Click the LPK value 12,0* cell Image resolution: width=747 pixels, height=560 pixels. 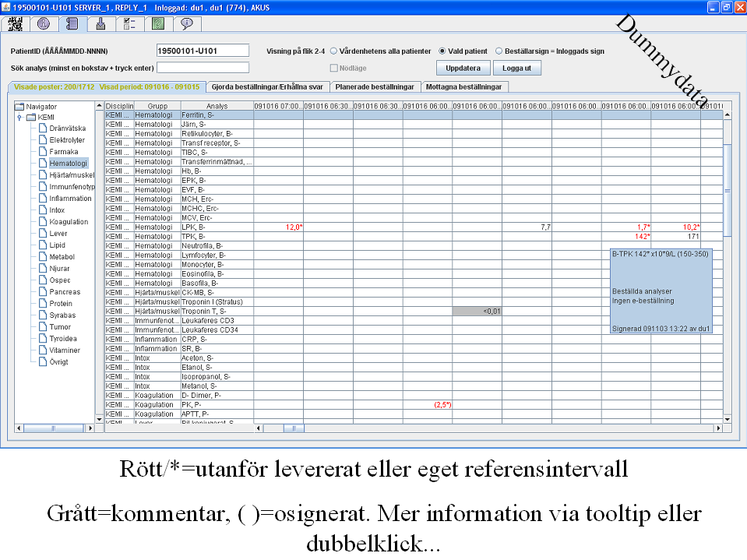click(x=278, y=227)
